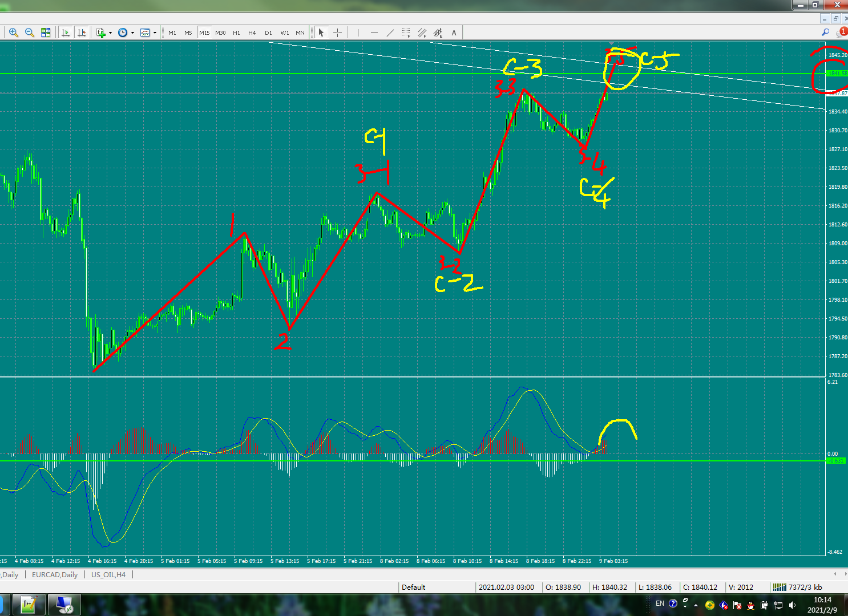The width and height of the screenshot is (848, 616).
Task: Open the taskbar clock showing 10:14
Action: tap(822, 605)
